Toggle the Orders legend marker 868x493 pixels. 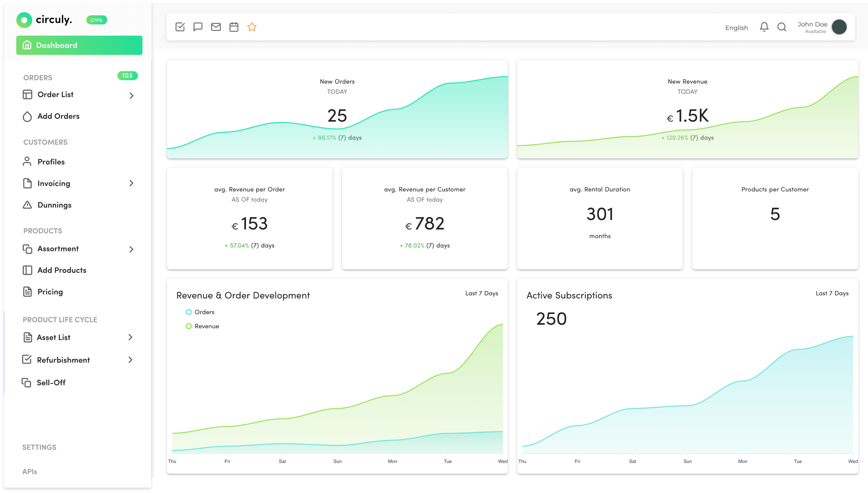coord(189,312)
